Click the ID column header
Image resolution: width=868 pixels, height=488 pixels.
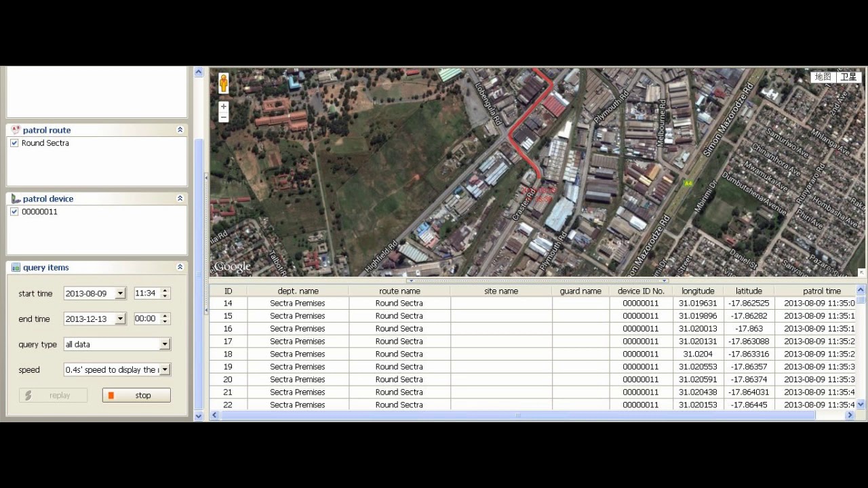click(x=229, y=291)
